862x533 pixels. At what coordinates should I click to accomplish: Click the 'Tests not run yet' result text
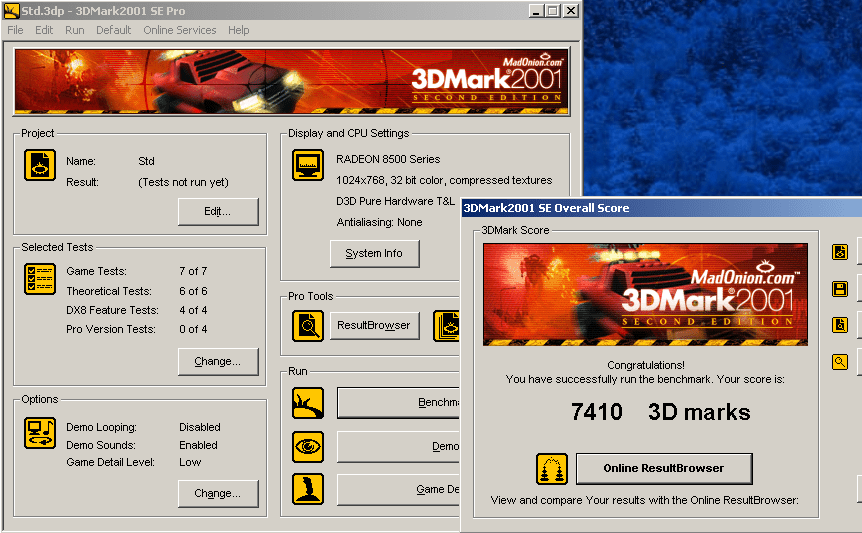[184, 182]
